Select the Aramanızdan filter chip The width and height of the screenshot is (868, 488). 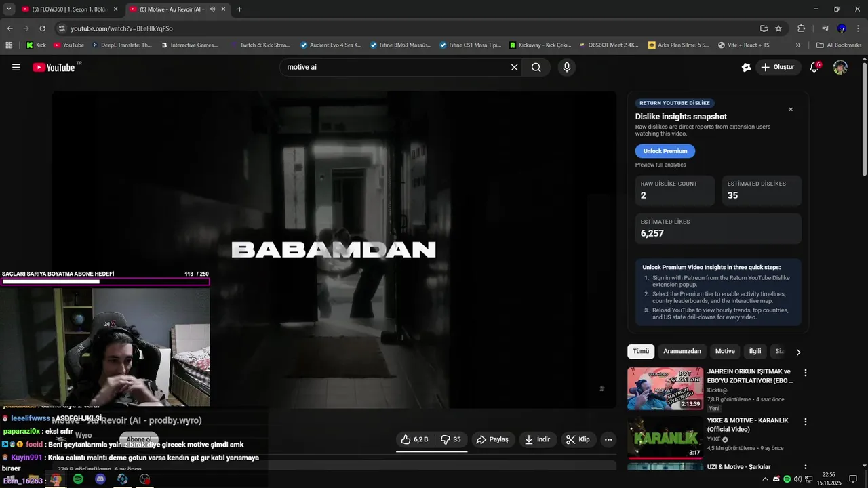coord(682,351)
